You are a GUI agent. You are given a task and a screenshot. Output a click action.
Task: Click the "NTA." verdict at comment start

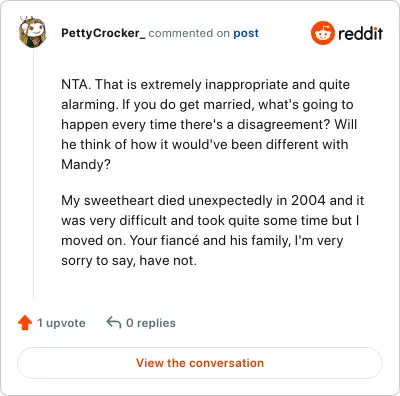[x=76, y=84]
